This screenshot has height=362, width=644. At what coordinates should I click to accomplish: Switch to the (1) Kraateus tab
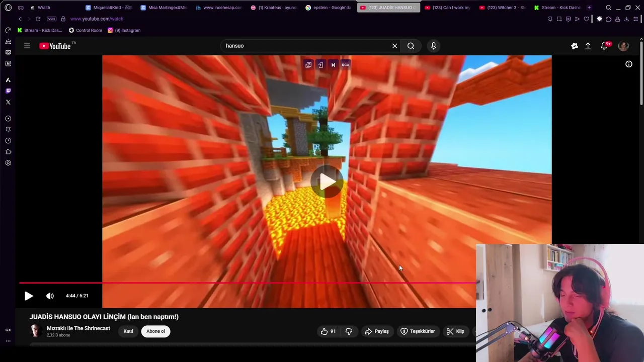(x=274, y=8)
